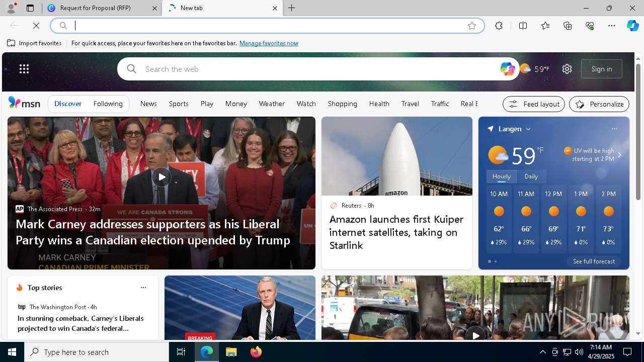
Task: Open the Favorites list icon
Action: pyautogui.click(x=545, y=26)
